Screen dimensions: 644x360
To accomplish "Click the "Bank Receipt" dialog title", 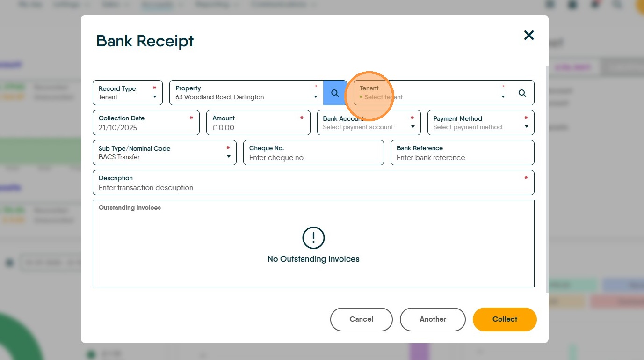I will [x=145, y=41].
